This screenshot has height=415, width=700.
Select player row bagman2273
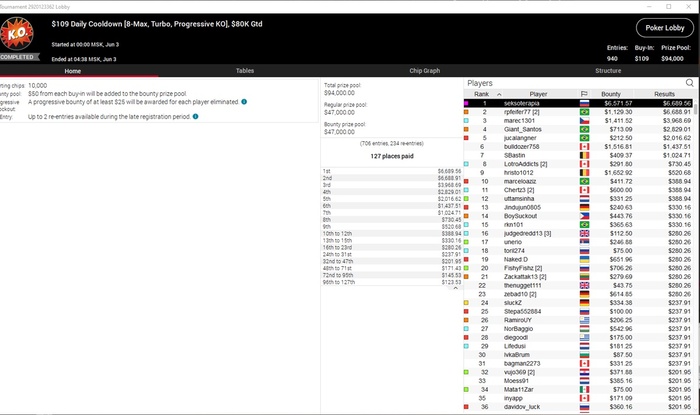point(578,363)
